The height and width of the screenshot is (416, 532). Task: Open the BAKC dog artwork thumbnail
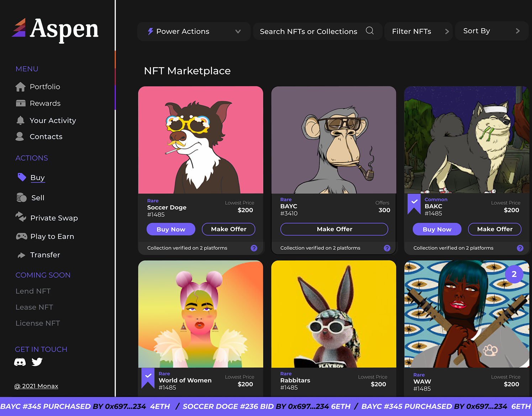[x=467, y=140]
